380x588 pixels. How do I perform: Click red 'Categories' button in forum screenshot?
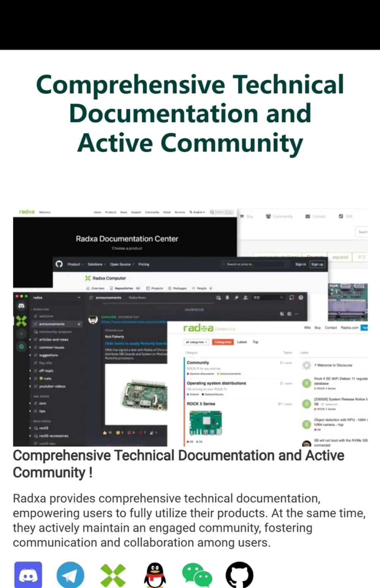pyautogui.click(x=223, y=342)
